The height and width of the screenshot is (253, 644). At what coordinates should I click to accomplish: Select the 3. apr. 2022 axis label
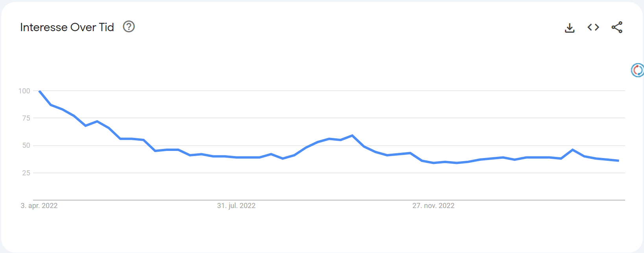click(x=39, y=206)
